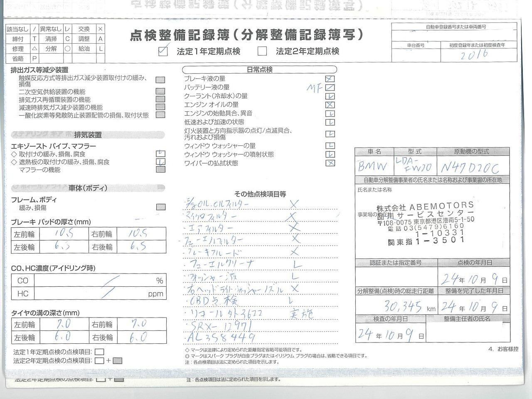This screenshot has width=532, height=399.
Task: Click the 点検の年月日 date field
Action: 474,278
